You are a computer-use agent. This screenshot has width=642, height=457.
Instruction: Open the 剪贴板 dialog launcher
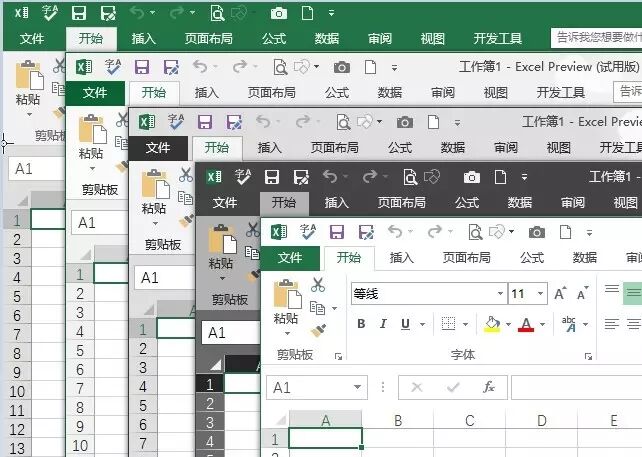(x=338, y=357)
